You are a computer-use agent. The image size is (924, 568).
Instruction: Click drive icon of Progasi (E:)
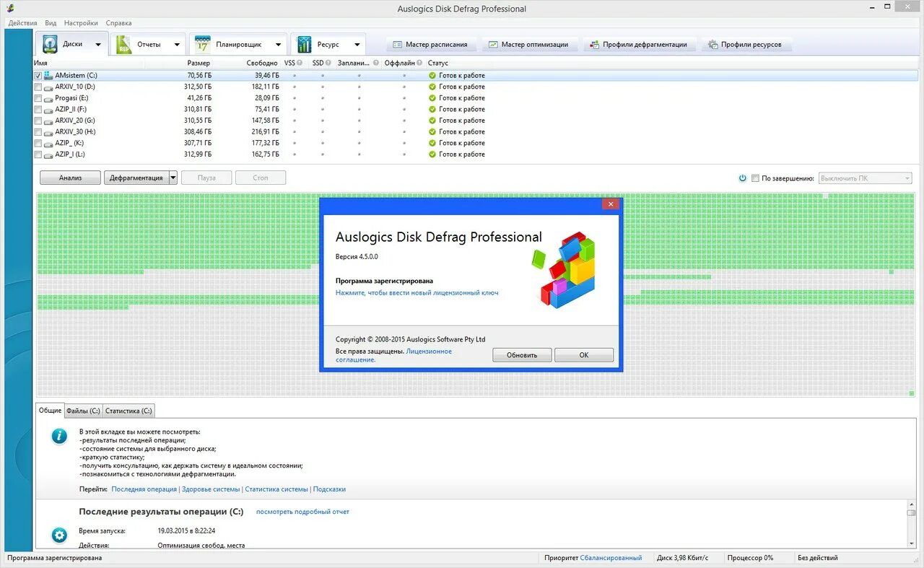click(48, 98)
